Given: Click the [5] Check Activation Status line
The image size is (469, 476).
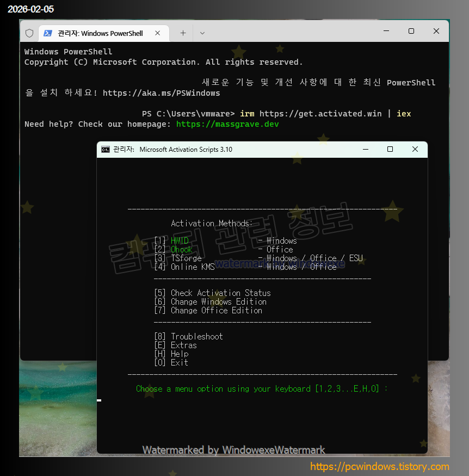Looking at the screenshot, I should (x=213, y=293).
